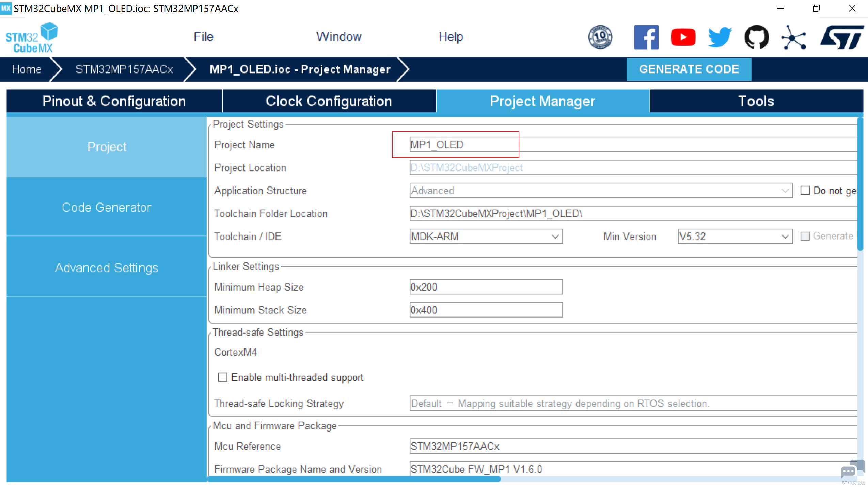
Task: Click the Firmware Package Name and Version field
Action: pyautogui.click(x=633, y=469)
